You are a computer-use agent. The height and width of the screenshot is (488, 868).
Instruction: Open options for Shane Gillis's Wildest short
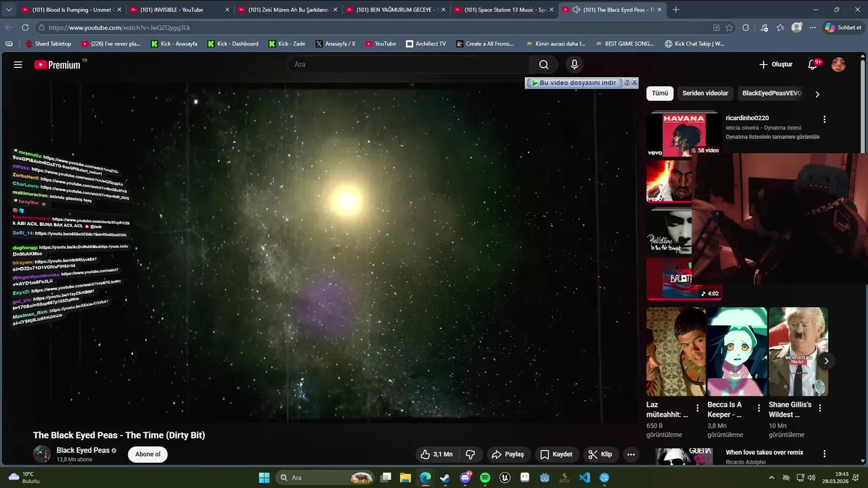[x=820, y=408]
